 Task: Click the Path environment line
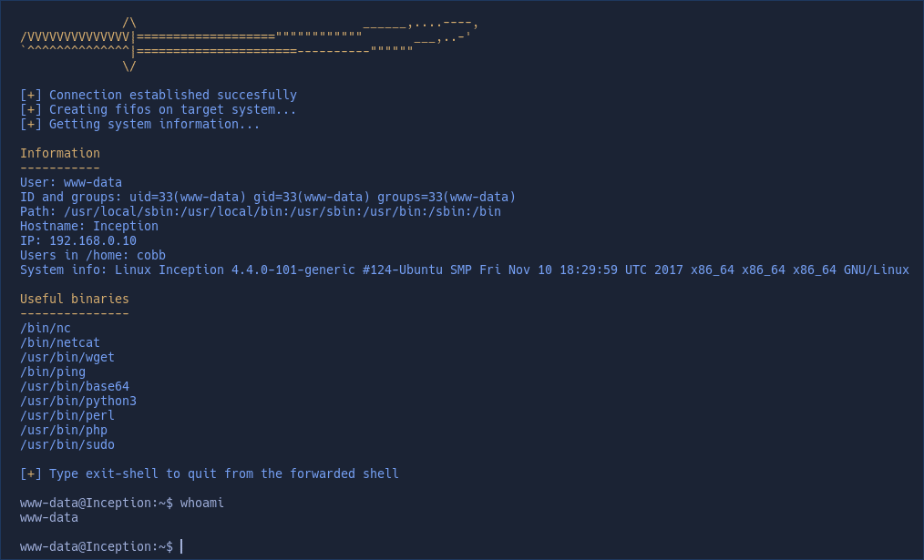pyautogui.click(x=261, y=211)
